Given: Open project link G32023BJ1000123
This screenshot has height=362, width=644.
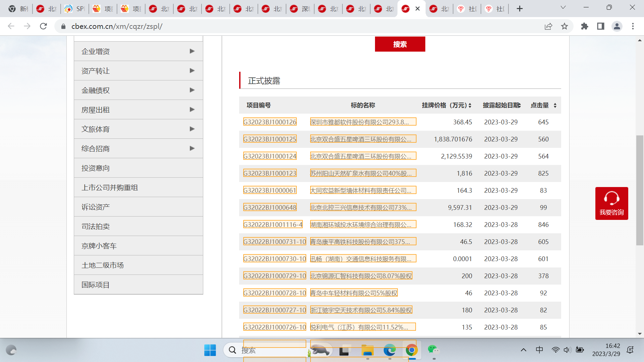Looking at the screenshot, I should [270, 173].
